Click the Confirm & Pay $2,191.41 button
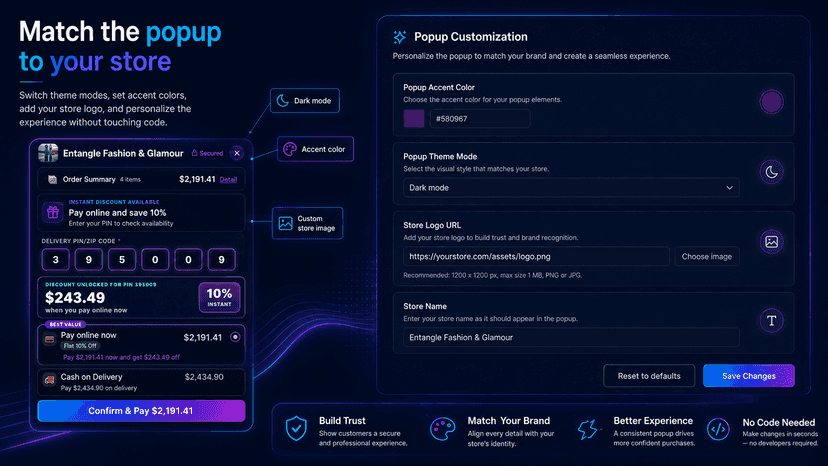The image size is (828, 466). point(141,411)
